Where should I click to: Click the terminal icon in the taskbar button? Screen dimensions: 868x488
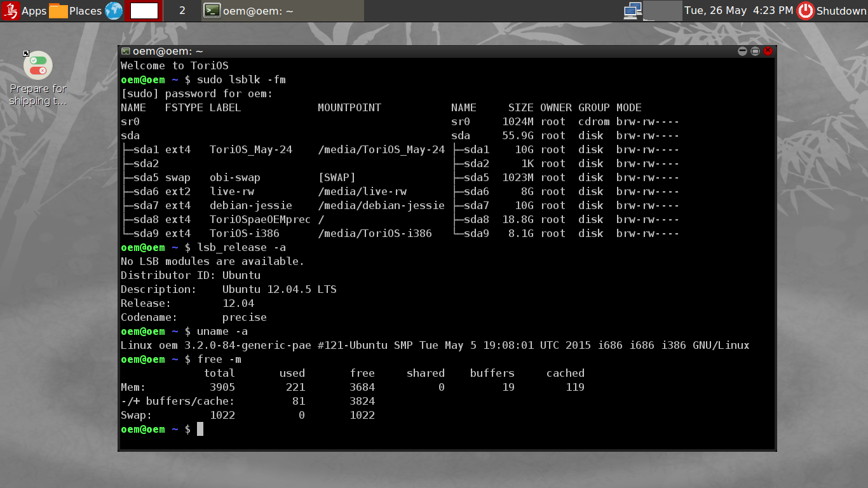212,11
